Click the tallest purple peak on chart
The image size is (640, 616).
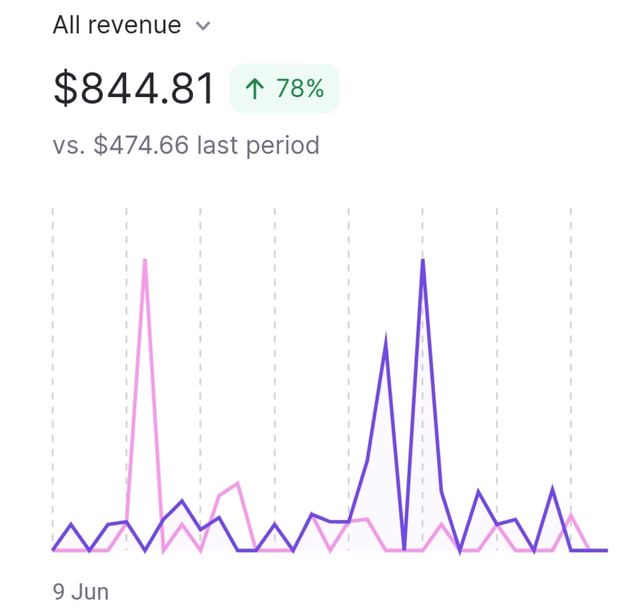coord(423,261)
